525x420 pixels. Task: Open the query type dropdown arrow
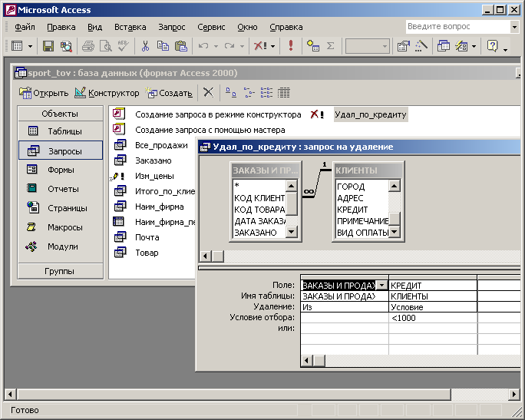coord(273,46)
